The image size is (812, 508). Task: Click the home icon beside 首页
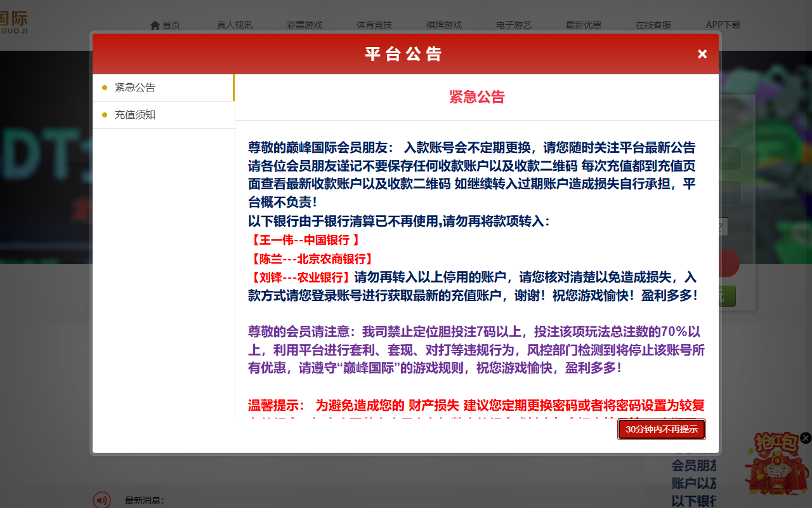pos(155,25)
